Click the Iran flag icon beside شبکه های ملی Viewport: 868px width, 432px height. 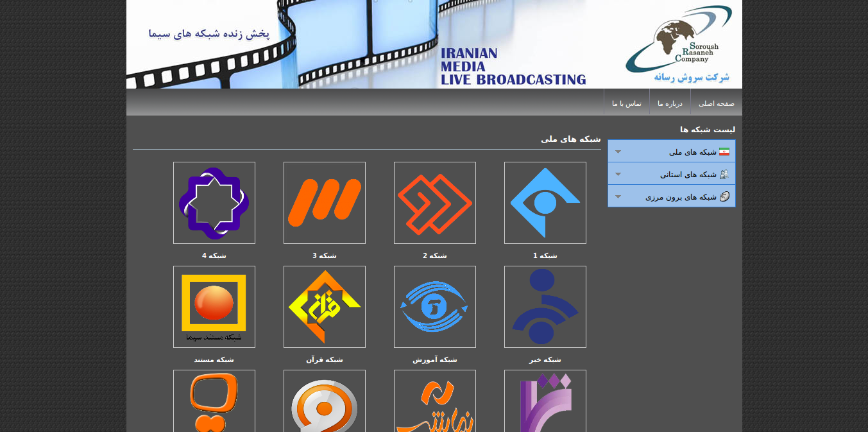click(724, 151)
